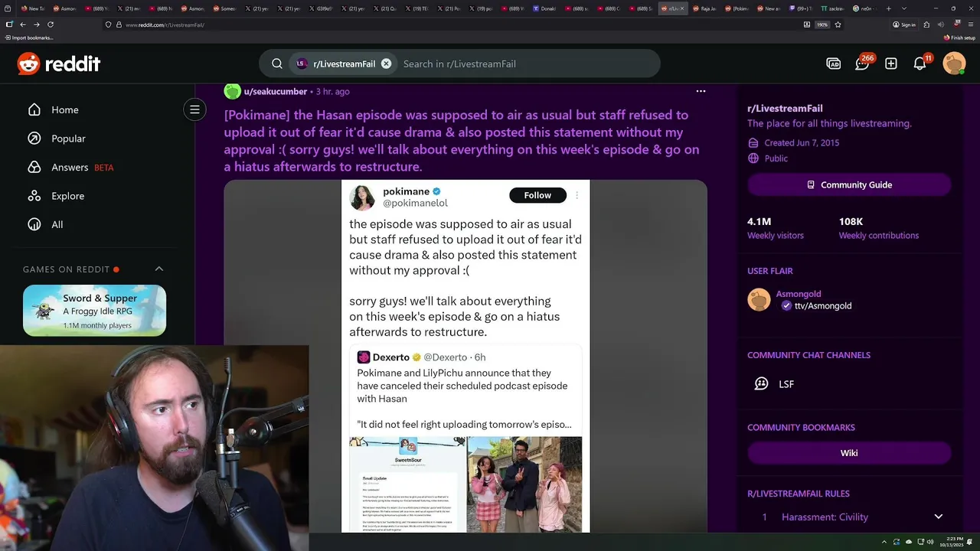Viewport: 980px width, 551px height.
Task: Open the taskbar volume control
Action: pyautogui.click(x=931, y=542)
